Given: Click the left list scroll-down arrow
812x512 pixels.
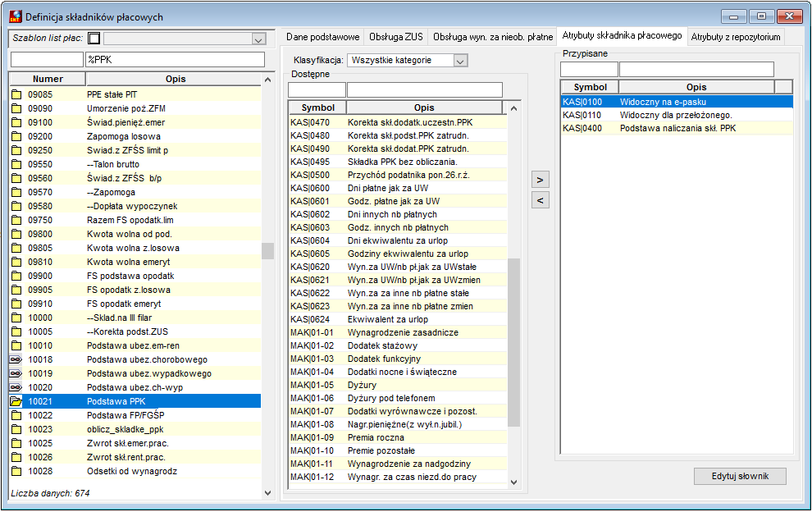Looking at the screenshot, I should click(x=267, y=493).
